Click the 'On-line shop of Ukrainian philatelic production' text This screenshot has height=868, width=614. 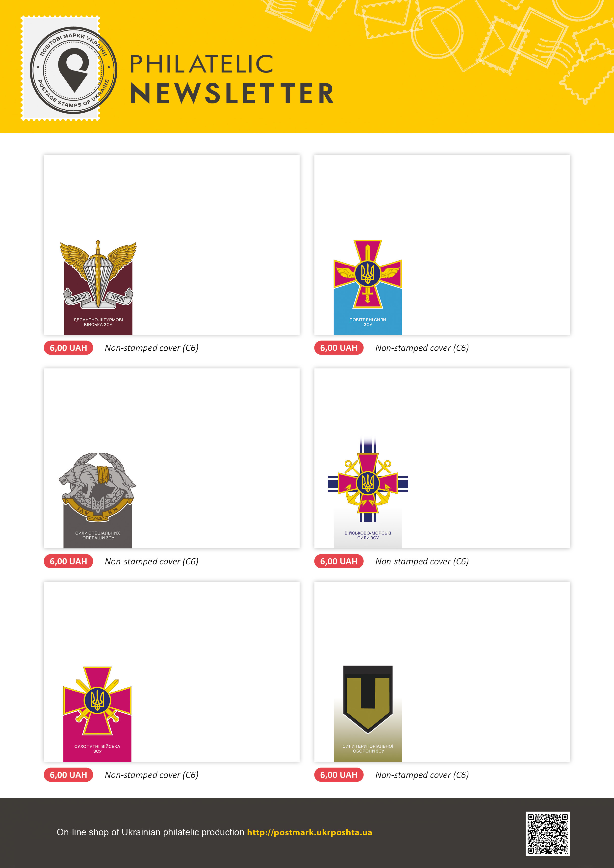(x=151, y=832)
